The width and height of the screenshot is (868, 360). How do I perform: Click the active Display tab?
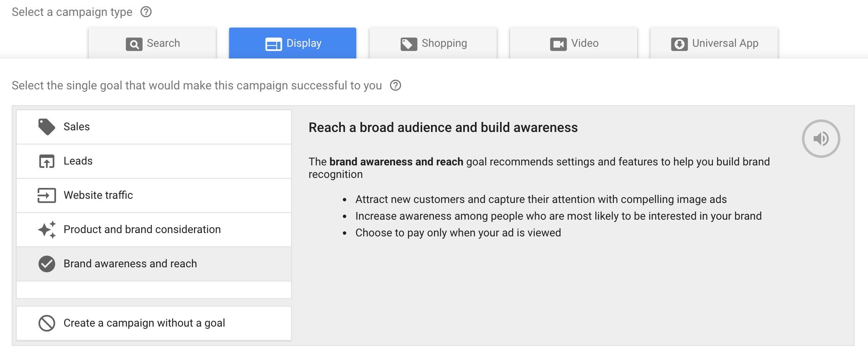293,43
